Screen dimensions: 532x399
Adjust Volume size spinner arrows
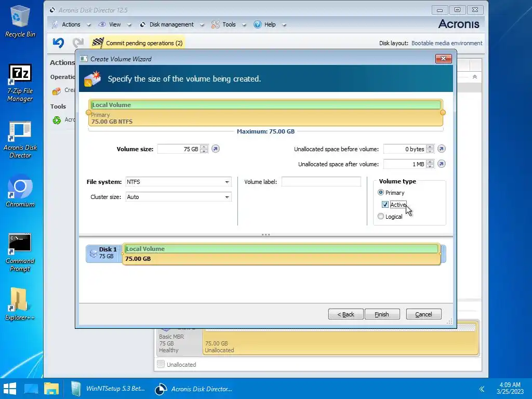tap(204, 149)
